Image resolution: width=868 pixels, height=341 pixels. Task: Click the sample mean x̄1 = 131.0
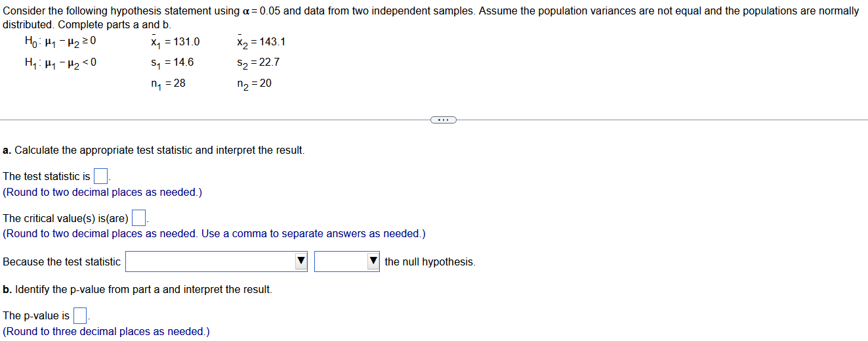[x=175, y=42]
